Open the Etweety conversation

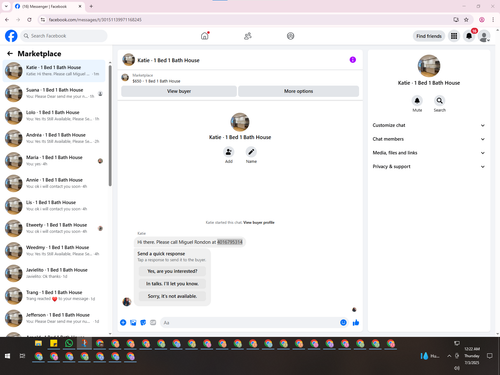[54, 228]
